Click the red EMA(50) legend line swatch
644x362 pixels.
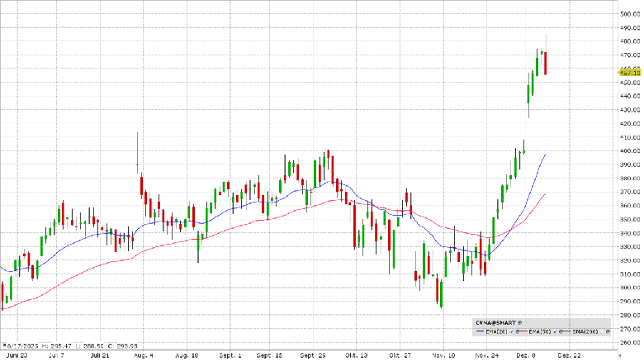click(x=523, y=331)
